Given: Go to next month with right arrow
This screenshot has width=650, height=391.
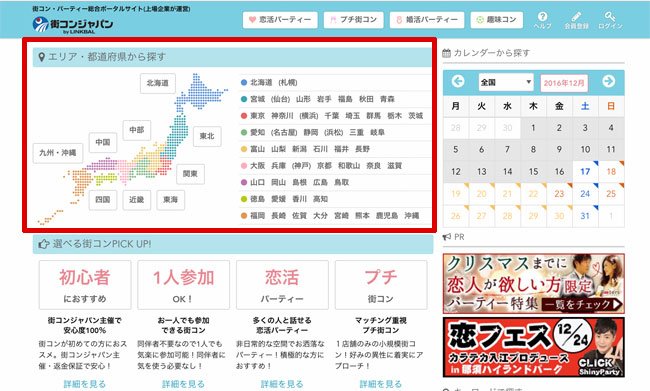Looking at the screenshot, I should [x=609, y=81].
